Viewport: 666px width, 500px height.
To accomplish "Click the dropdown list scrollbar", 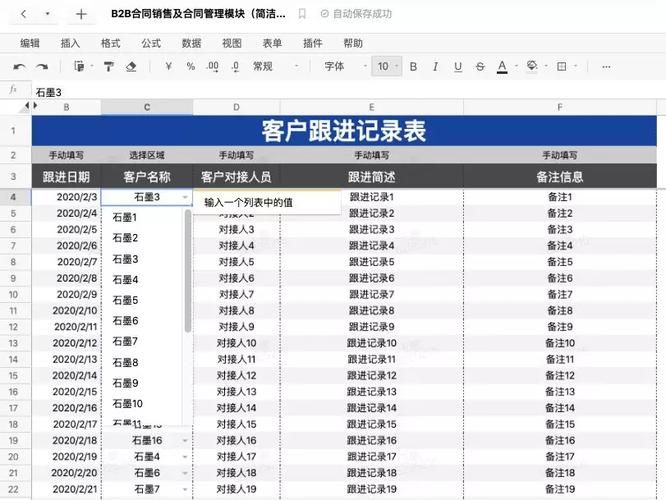I will coord(188,271).
